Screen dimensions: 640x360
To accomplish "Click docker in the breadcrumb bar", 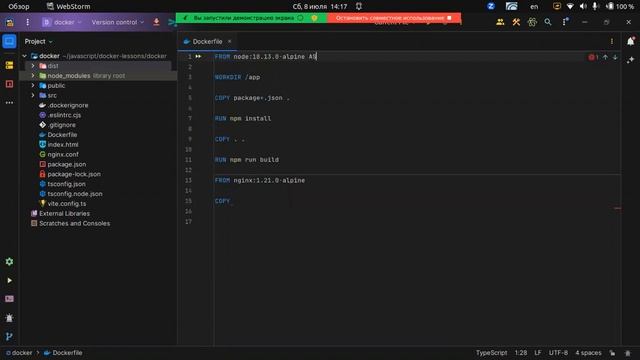I will pyautogui.click(x=19, y=353).
